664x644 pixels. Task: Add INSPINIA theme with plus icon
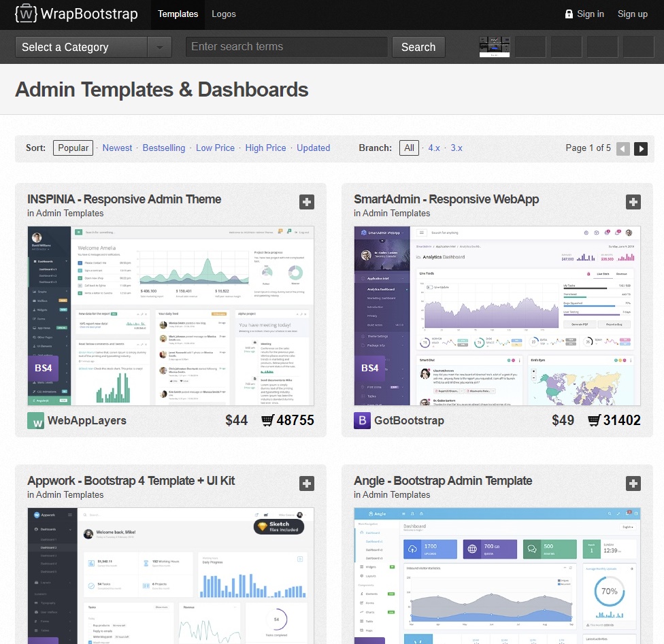[307, 202]
